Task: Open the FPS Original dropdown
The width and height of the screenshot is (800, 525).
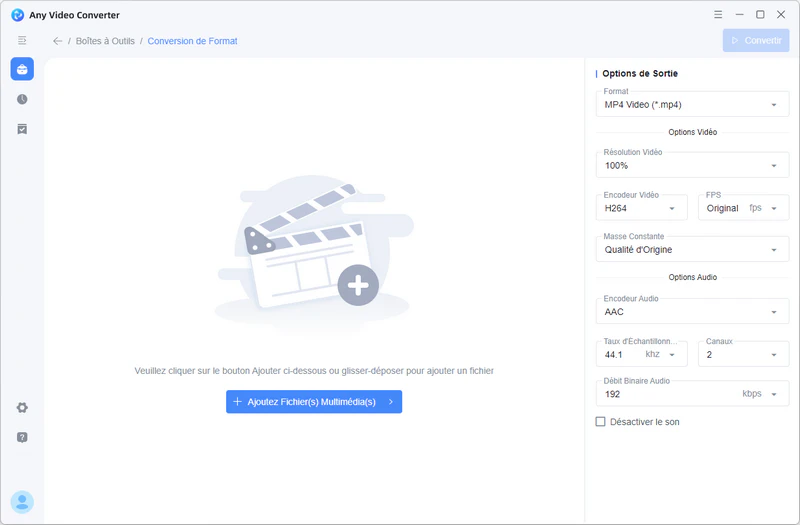Action: tap(743, 208)
